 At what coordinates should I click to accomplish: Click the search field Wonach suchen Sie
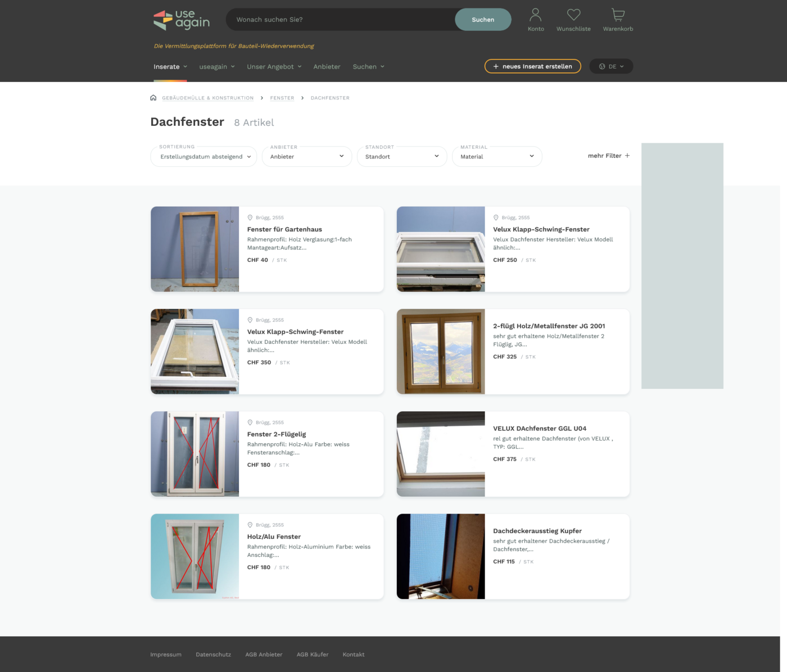[340, 20]
